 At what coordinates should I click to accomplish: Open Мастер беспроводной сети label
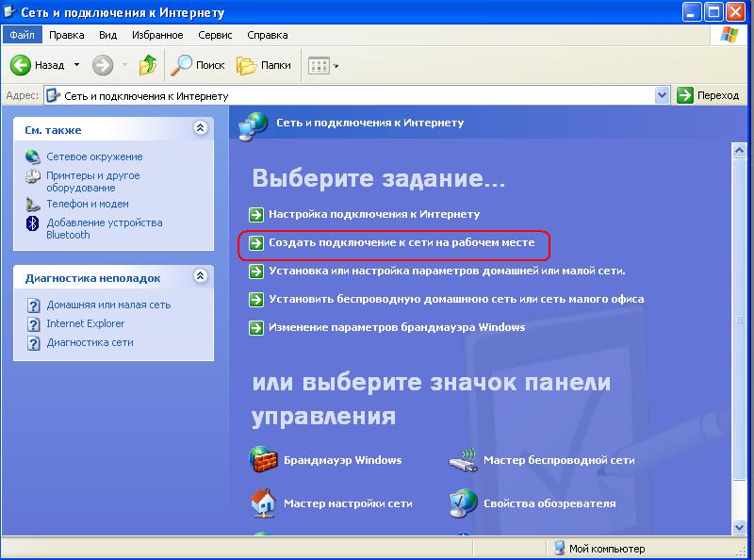(x=559, y=460)
